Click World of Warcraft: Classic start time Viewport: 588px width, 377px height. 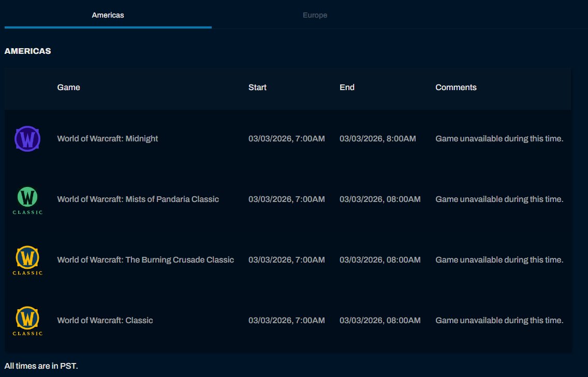tap(287, 321)
